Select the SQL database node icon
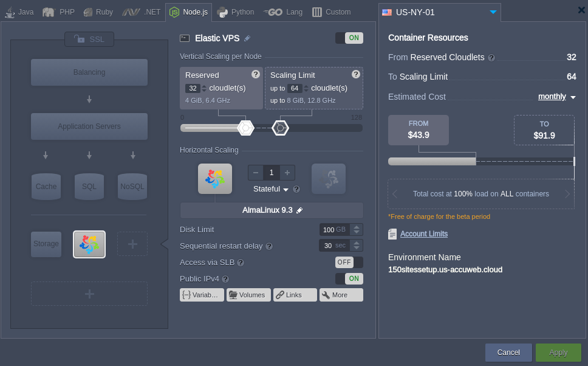This screenshot has width=588, height=366. coord(89,186)
